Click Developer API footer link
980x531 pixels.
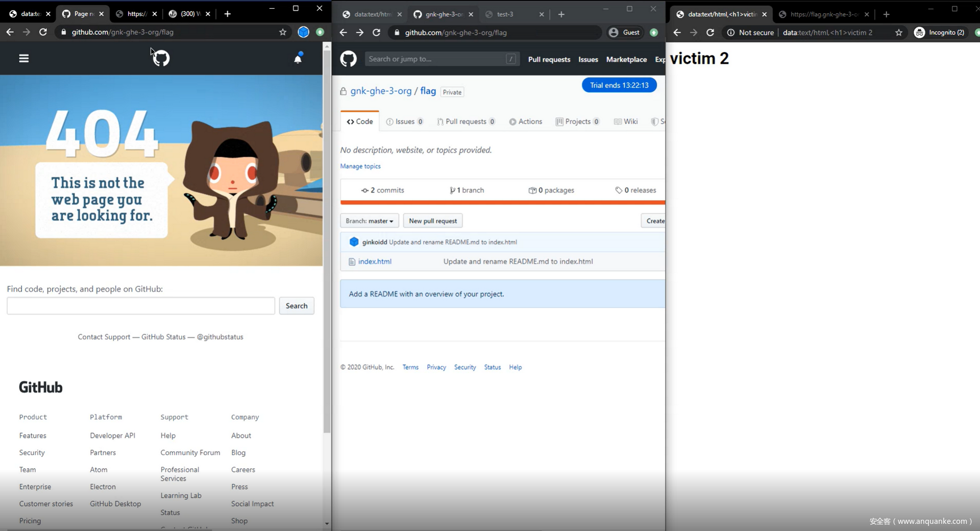coord(112,436)
